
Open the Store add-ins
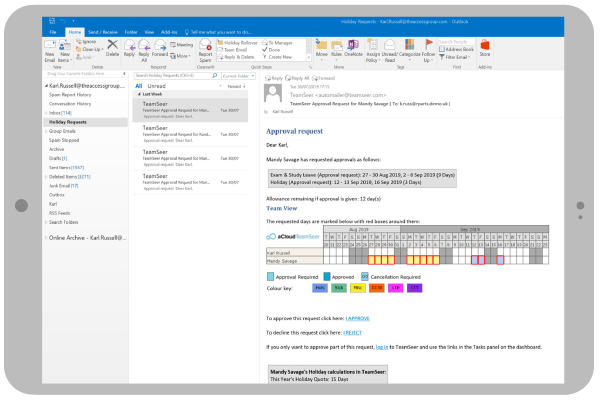tap(485, 48)
